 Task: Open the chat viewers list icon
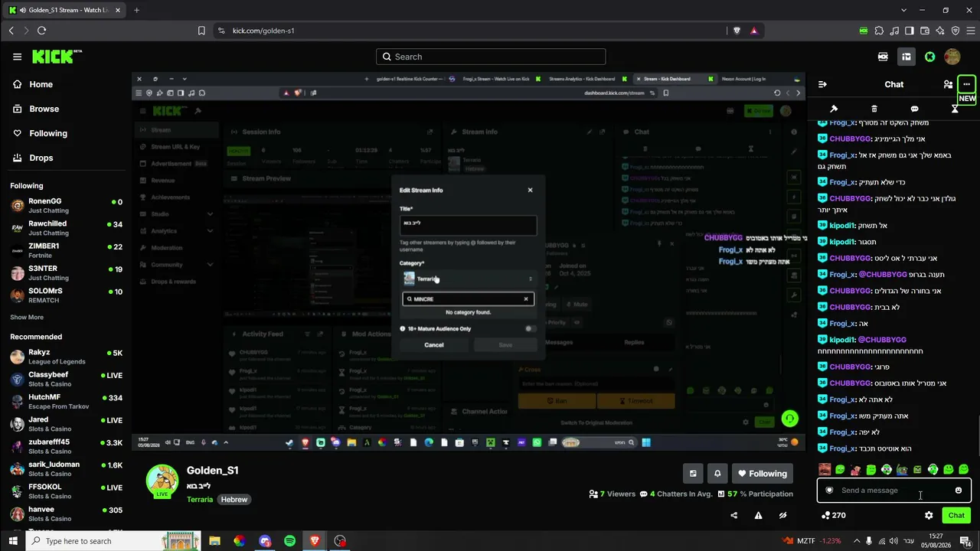[948, 84]
